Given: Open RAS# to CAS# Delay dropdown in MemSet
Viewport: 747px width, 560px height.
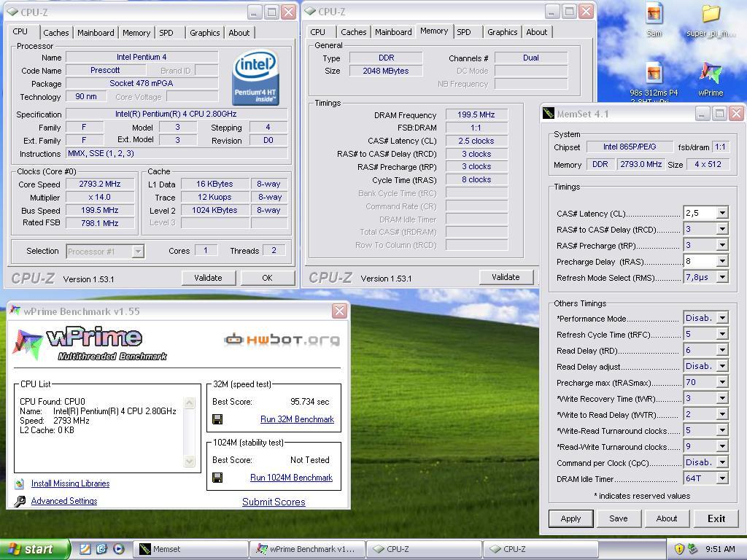Looking at the screenshot, I should [722, 230].
